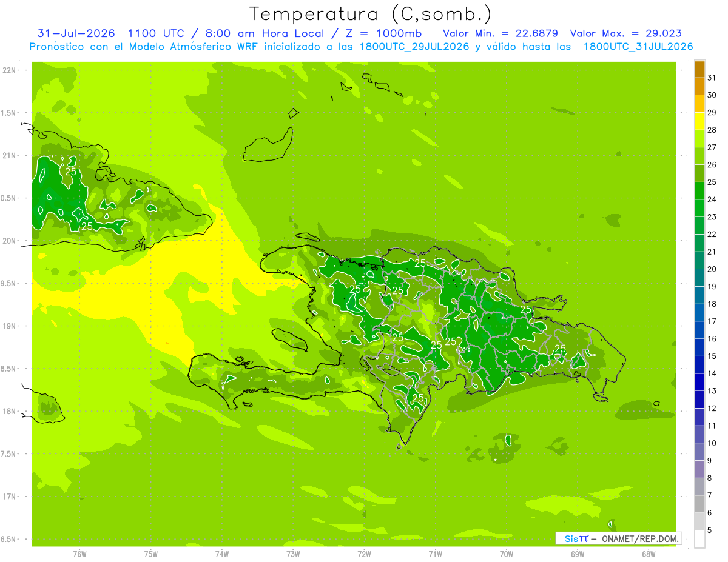Image resolution: width=728 pixels, height=562 pixels.
Task: Click the 20N latitude axis label
Action: tap(10, 241)
